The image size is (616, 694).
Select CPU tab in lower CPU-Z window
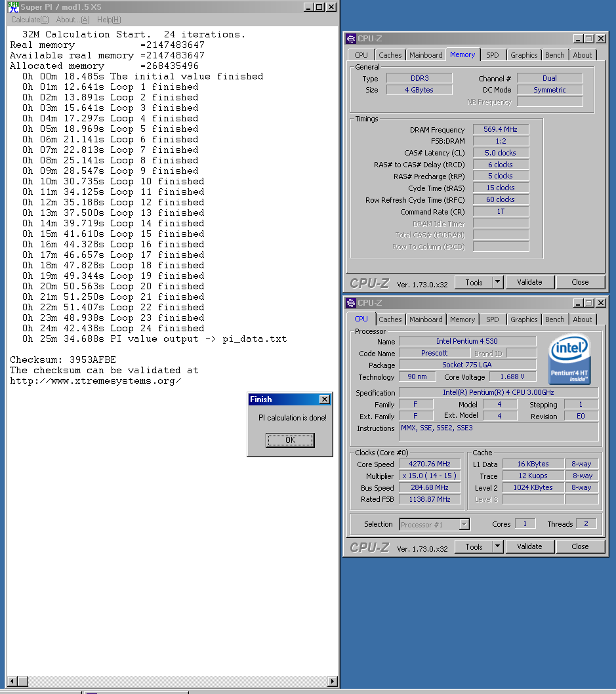coord(361,319)
